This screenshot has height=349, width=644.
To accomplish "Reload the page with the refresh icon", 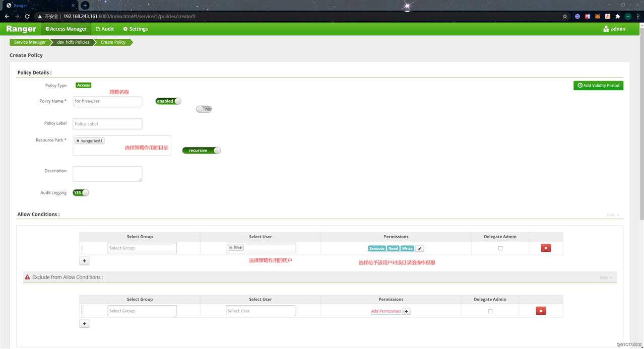I will pos(27,16).
